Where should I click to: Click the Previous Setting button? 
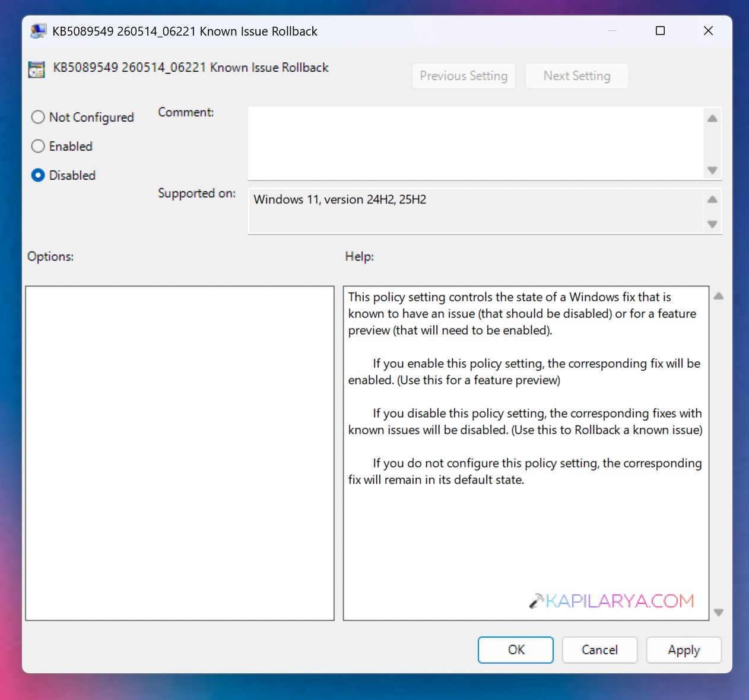(464, 76)
